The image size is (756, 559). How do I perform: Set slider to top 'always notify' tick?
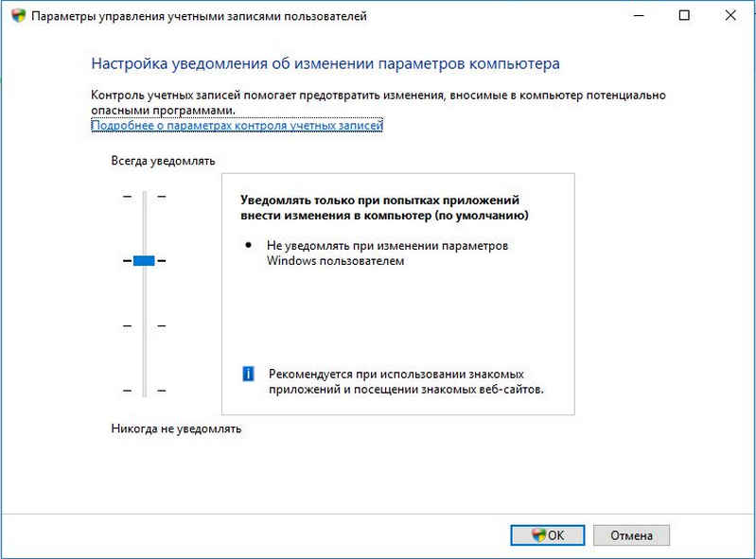144,197
